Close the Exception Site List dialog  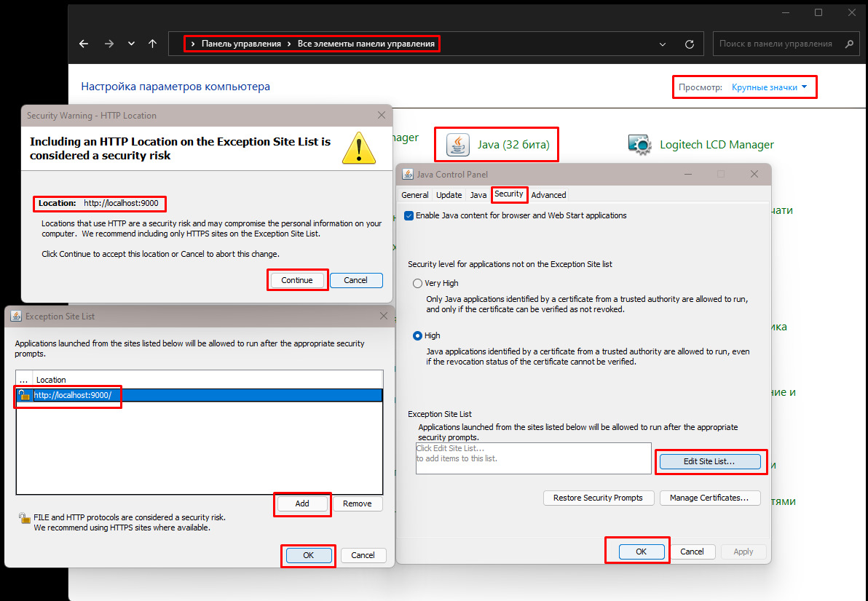point(384,316)
